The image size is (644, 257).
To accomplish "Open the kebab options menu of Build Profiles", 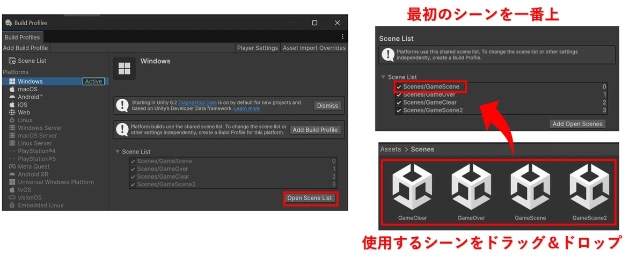I will click(342, 36).
